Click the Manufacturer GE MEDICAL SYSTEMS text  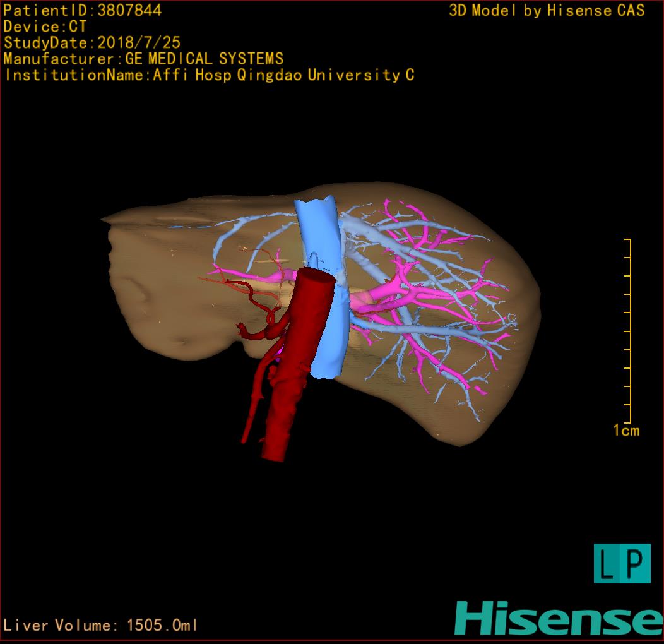pos(143,59)
